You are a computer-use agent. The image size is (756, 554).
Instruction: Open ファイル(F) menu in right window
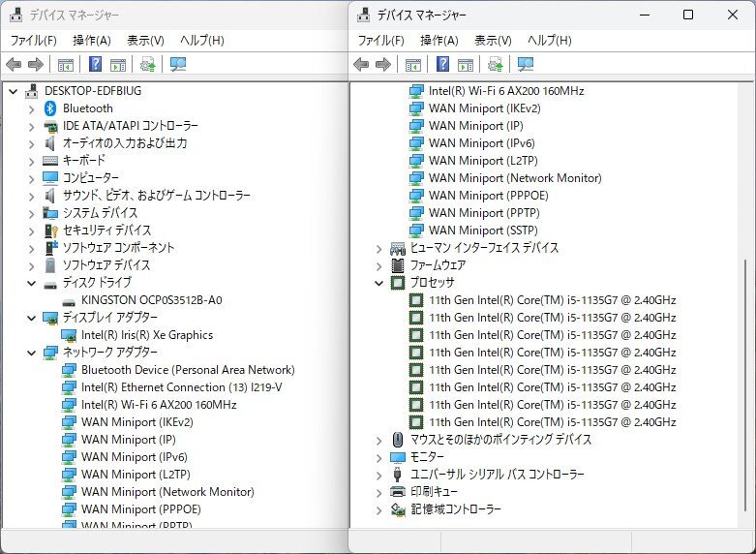pyautogui.click(x=380, y=40)
